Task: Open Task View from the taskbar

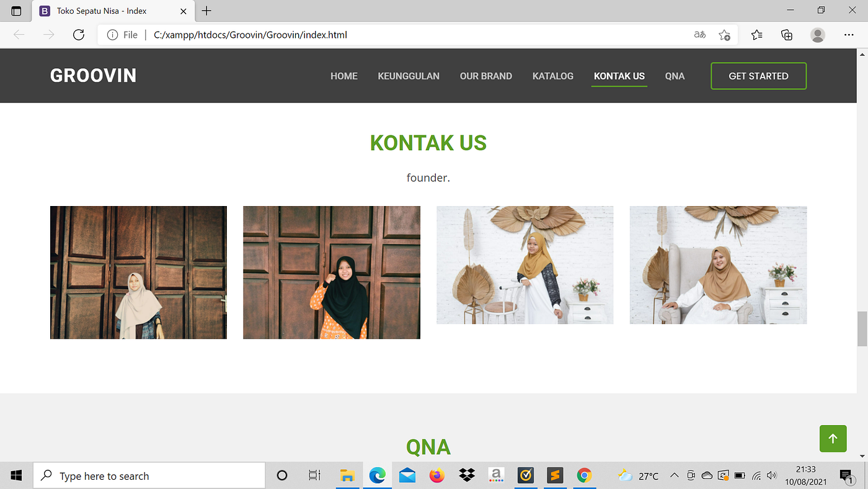Action: 314,475
